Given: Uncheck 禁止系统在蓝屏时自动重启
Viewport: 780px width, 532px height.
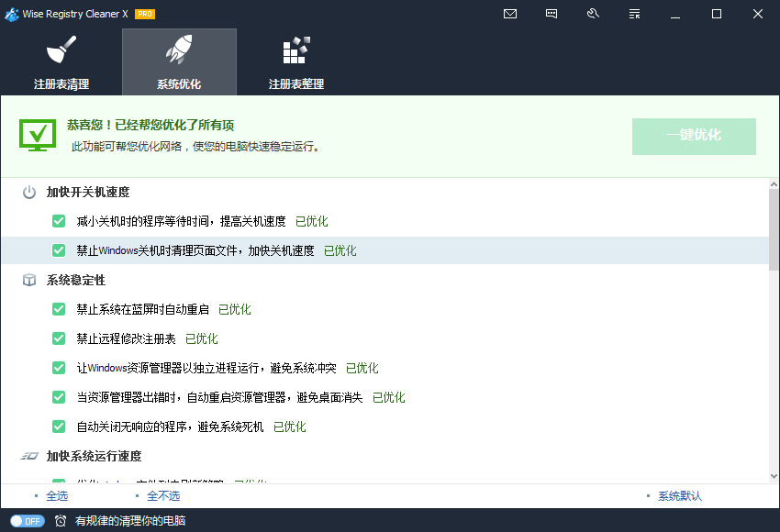Looking at the screenshot, I should (x=59, y=309).
